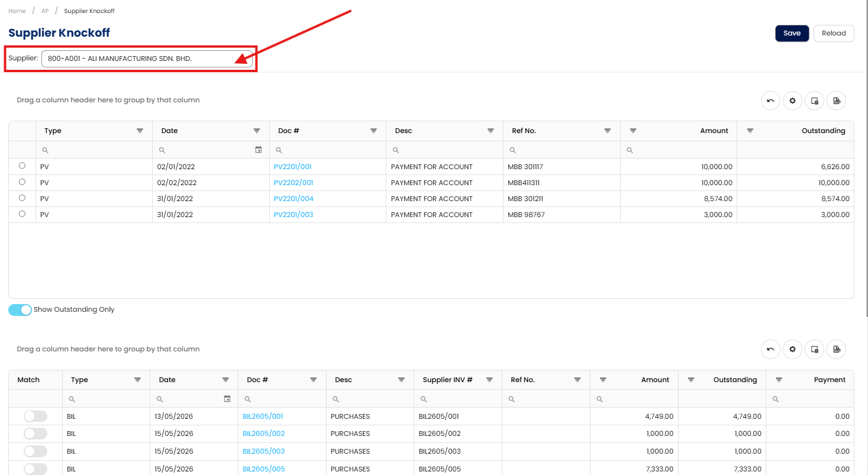This screenshot has width=868, height=475.
Task: Go to Home breadcrumb
Action: [17, 11]
